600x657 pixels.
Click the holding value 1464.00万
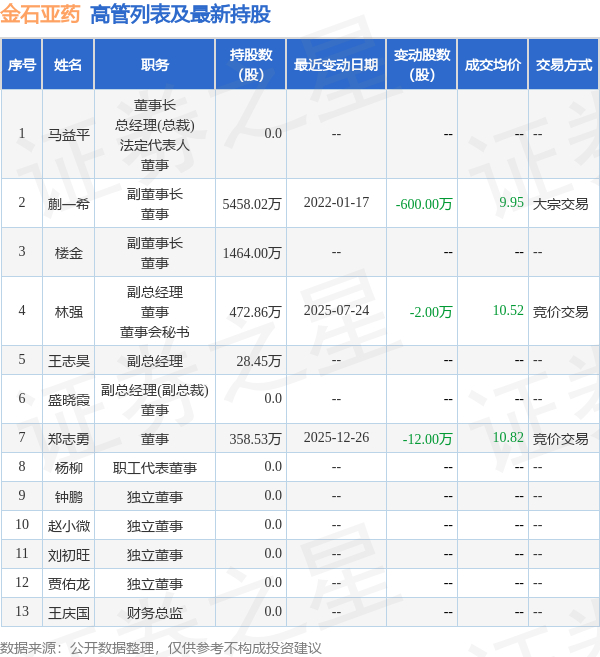252,253
